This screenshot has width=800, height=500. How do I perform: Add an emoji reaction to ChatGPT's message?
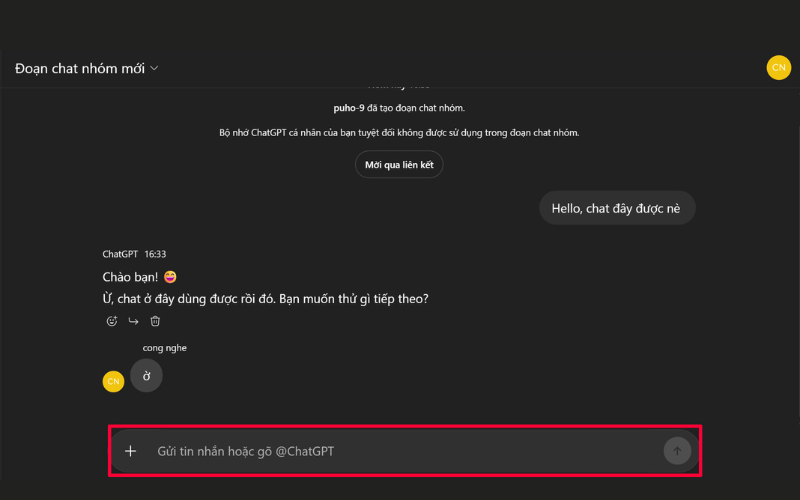pos(111,321)
